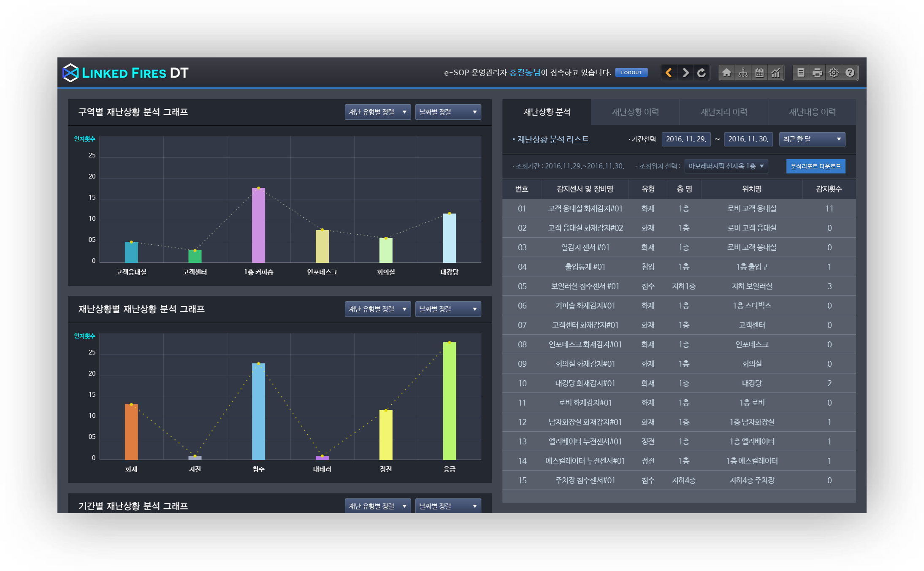The image size is (924, 571).
Task: Go to home via house icon
Action: (x=726, y=73)
